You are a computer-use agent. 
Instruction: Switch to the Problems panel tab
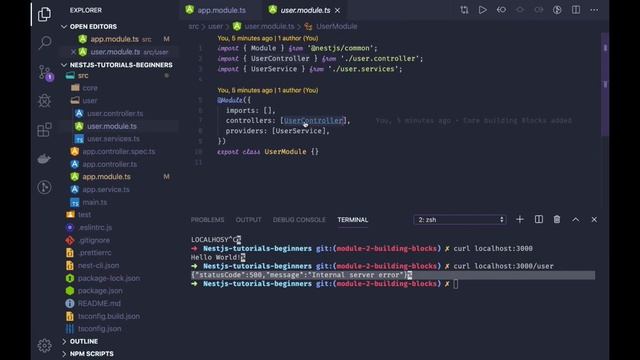[207, 220]
